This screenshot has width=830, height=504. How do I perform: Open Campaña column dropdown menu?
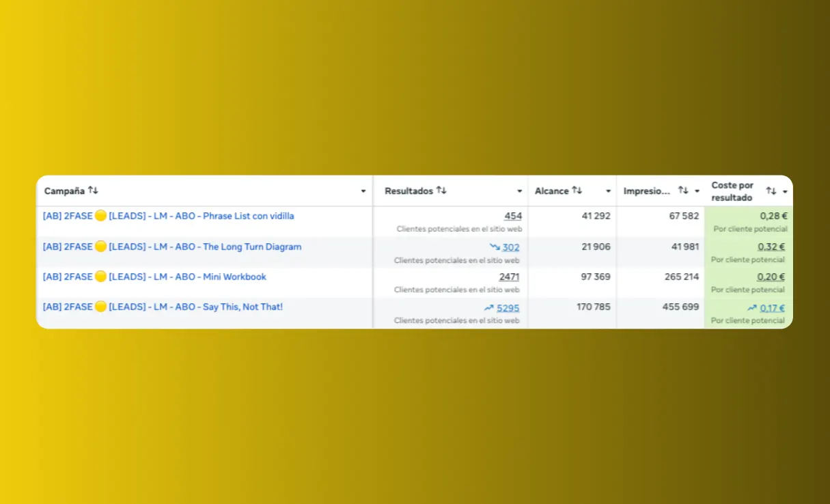[363, 191]
